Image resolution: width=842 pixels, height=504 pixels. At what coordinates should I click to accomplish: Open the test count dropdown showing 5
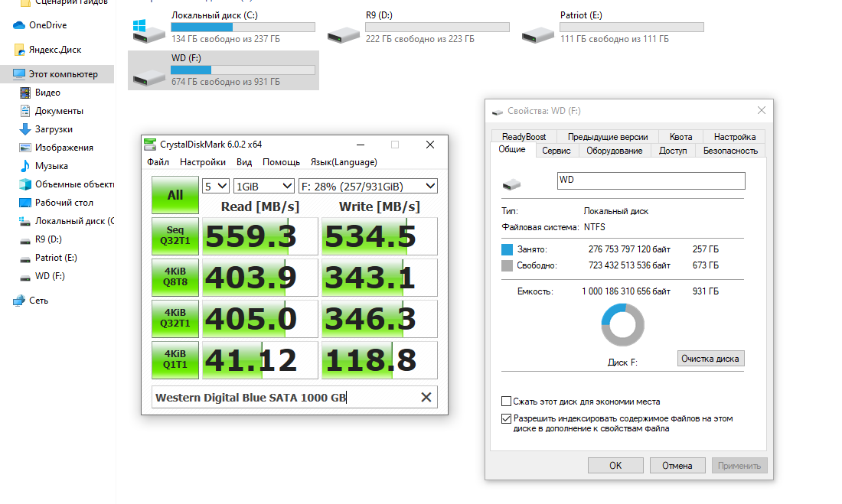tap(216, 187)
